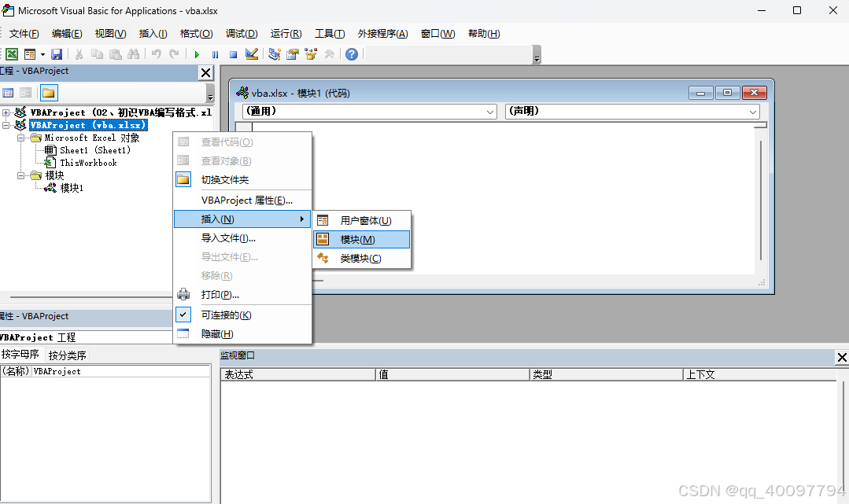Open dropdown arrow beside Insert UserForm icon
The image size is (849, 504).
pyautogui.click(x=42, y=54)
